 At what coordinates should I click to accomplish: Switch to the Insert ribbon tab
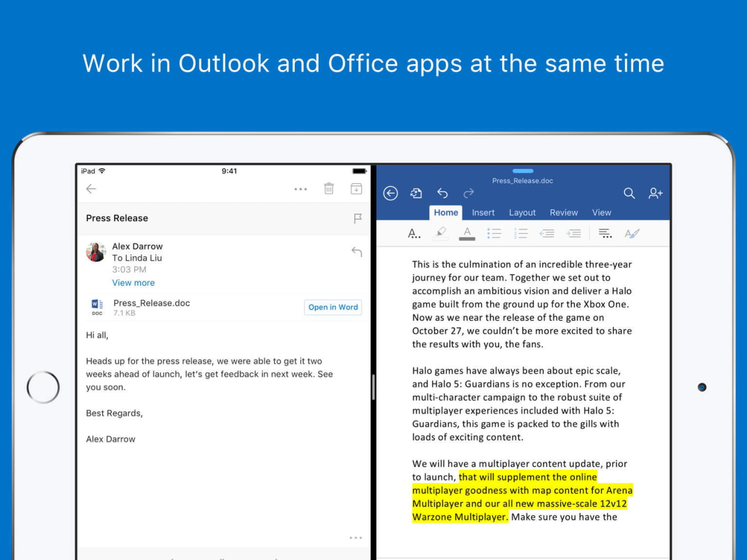click(x=483, y=212)
